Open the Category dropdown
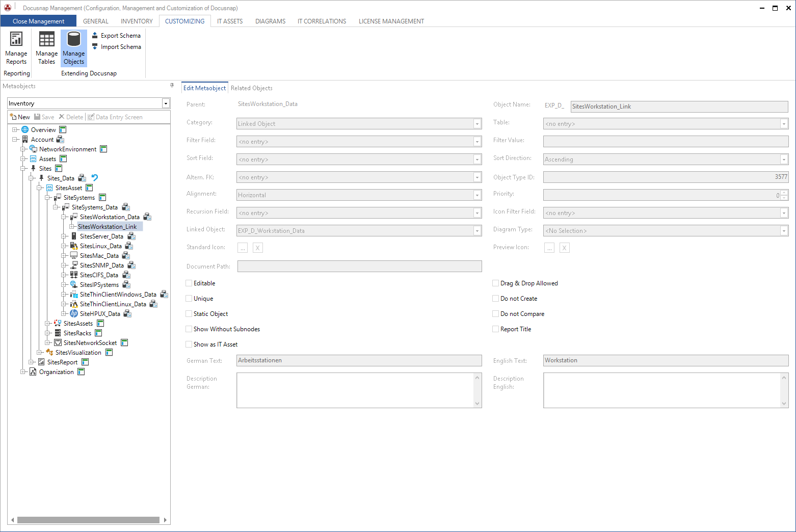Viewport: 796px width, 532px height. pyautogui.click(x=477, y=124)
